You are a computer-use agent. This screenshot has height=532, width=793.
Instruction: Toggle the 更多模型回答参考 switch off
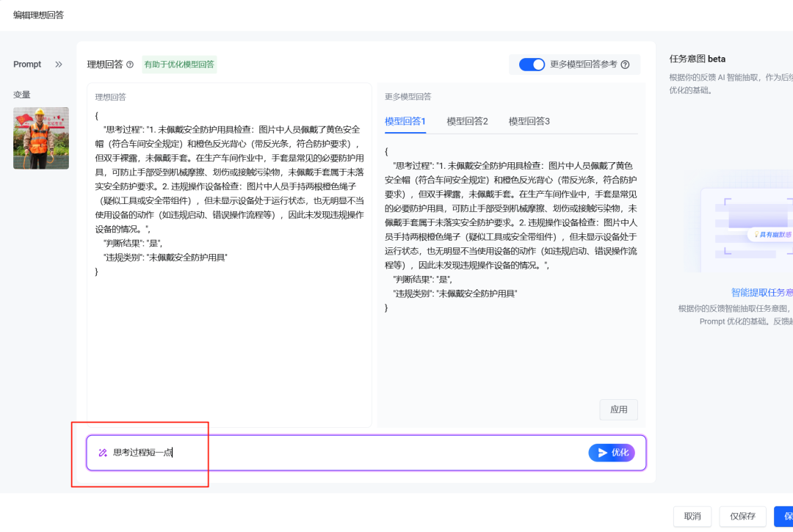[532, 65]
